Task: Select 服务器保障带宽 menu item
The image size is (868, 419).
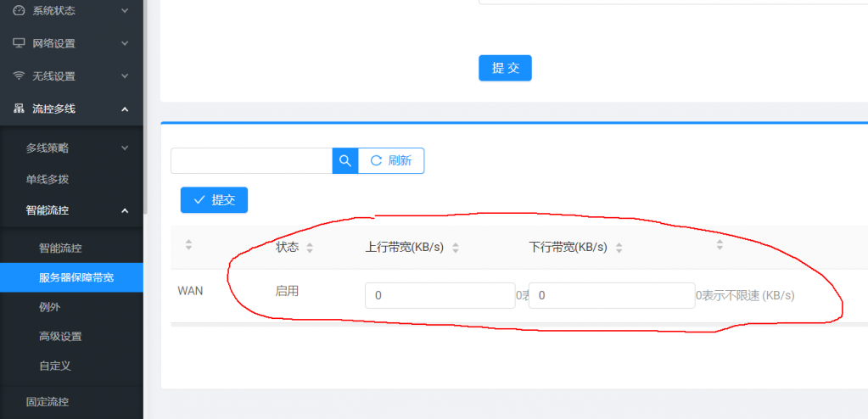Action: point(71,277)
